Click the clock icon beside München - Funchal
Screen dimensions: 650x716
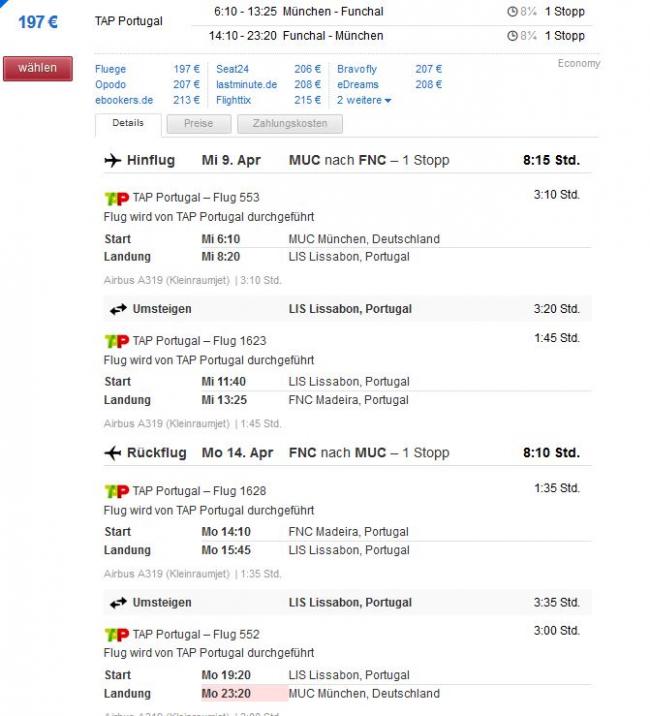tap(512, 12)
